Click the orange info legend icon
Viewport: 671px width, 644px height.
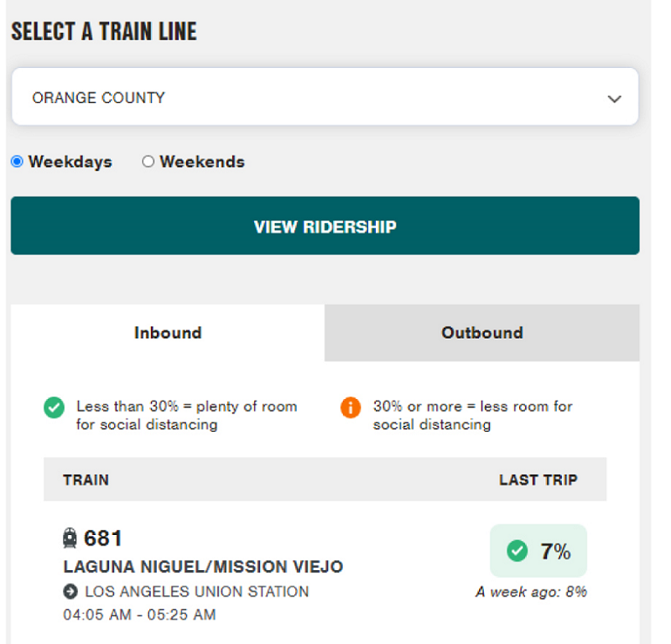click(x=351, y=408)
